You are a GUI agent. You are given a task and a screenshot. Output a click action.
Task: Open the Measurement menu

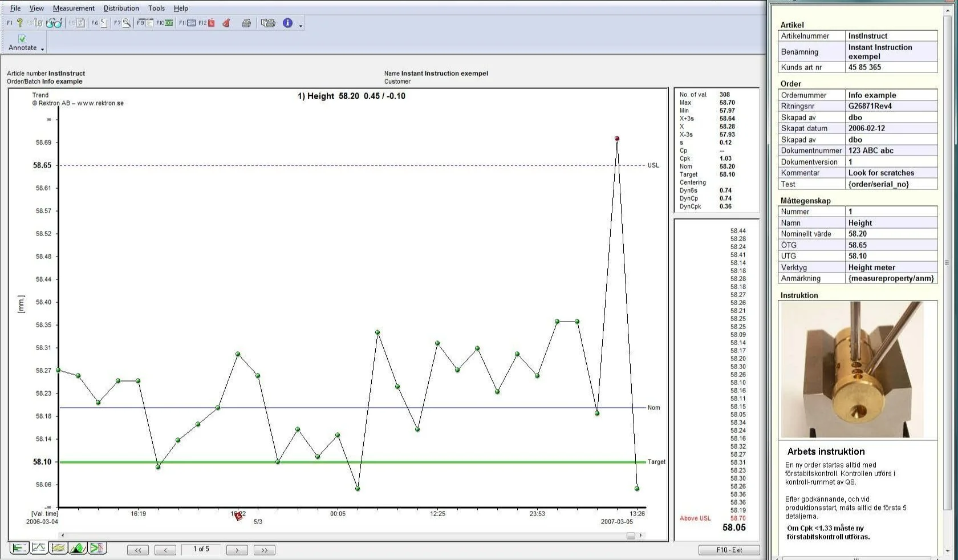point(74,8)
